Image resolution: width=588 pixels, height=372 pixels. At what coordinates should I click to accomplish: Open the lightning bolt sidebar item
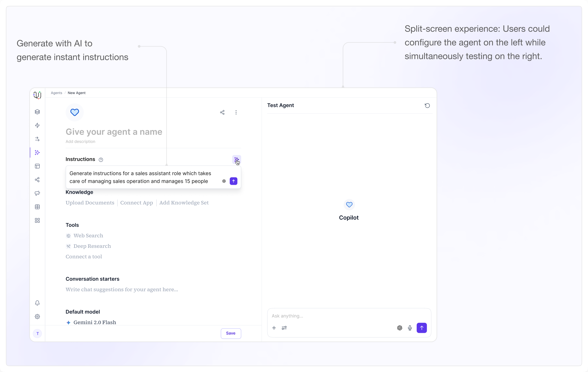(x=37, y=125)
